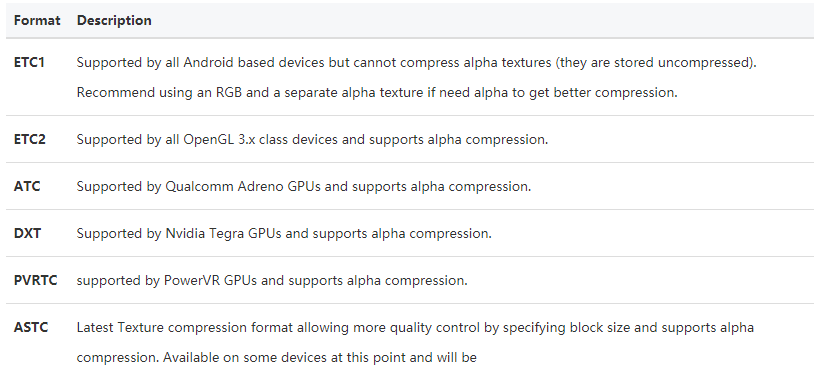Select the DXT format label
This screenshot has height=379, width=820.
[27, 233]
